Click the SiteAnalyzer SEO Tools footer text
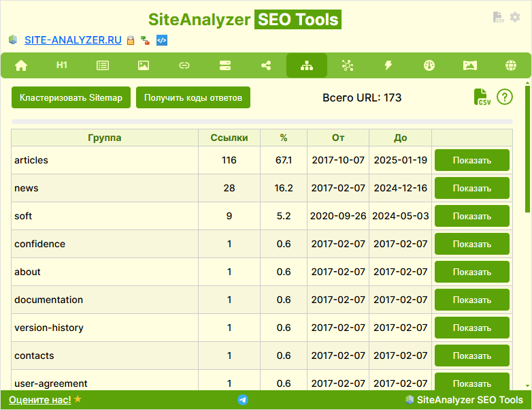The height and width of the screenshot is (410, 532). click(469, 400)
